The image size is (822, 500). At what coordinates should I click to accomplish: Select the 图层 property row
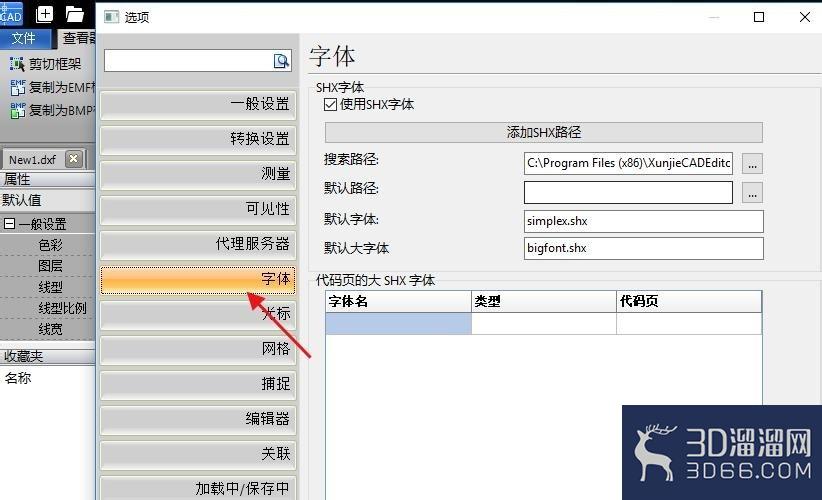pyautogui.click(x=48, y=266)
